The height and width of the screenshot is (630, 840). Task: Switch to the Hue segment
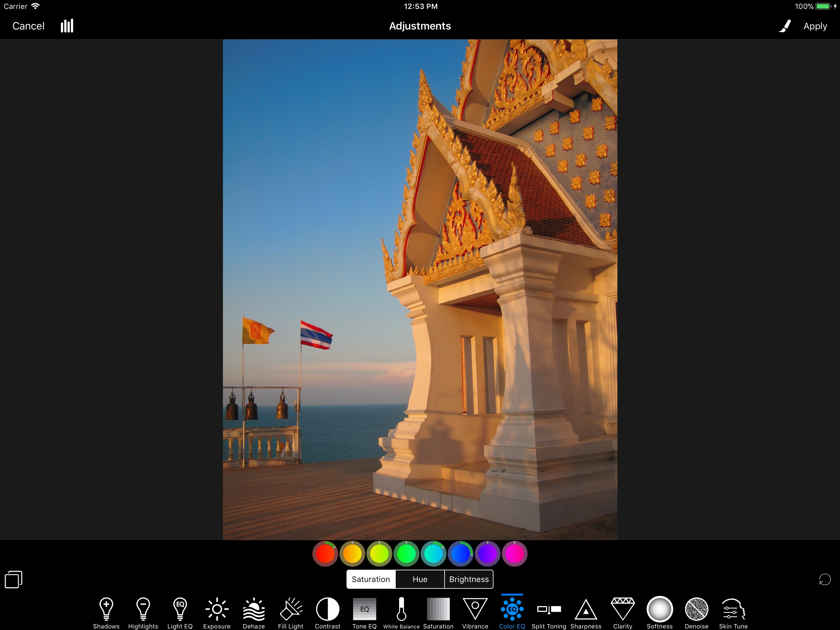(420, 579)
